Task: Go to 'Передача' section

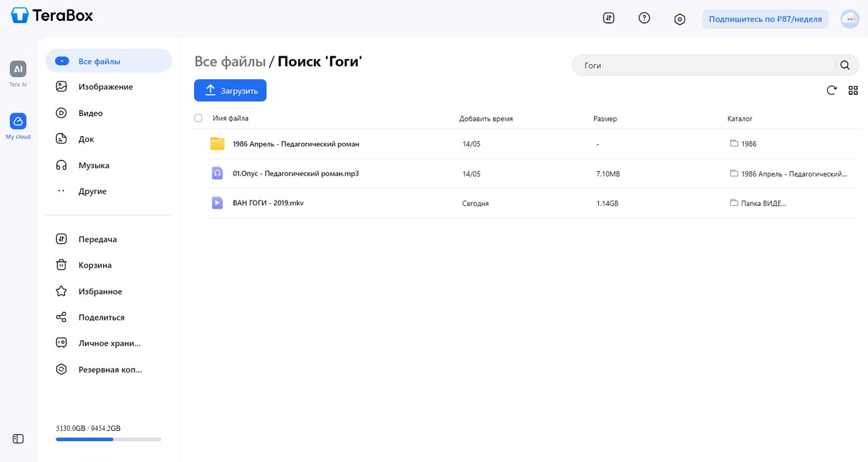Action: coord(97,239)
